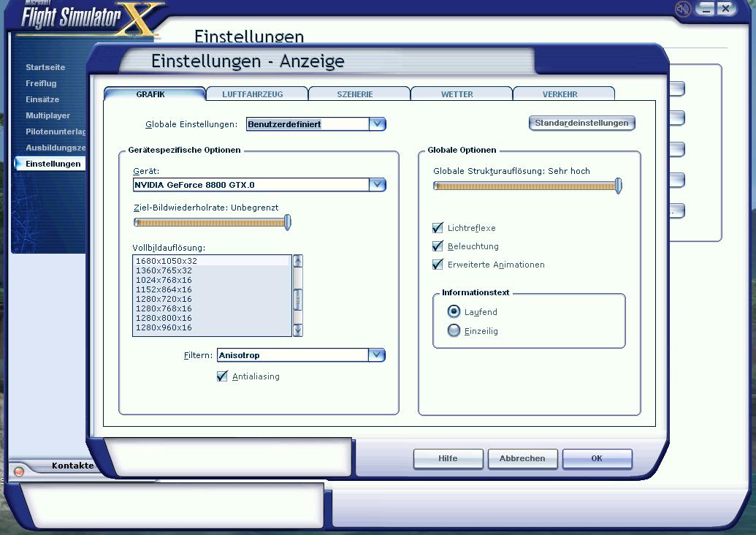The image size is (756, 535).
Task: Click the Globale Strukturauflösung slider handle
Action: [618, 186]
